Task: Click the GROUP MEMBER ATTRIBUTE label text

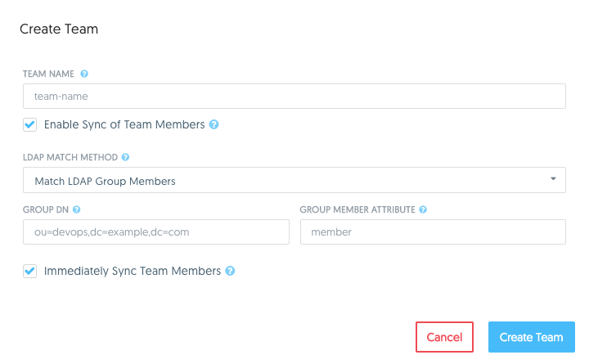Action: coord(357,209)
